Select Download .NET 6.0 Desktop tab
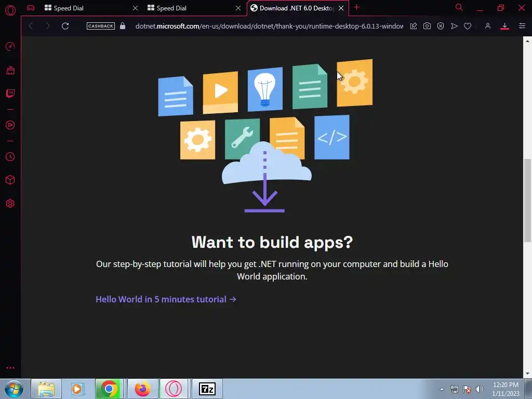Image resolution: width=532 pixels, height=399 pixels. coord(297,8)
